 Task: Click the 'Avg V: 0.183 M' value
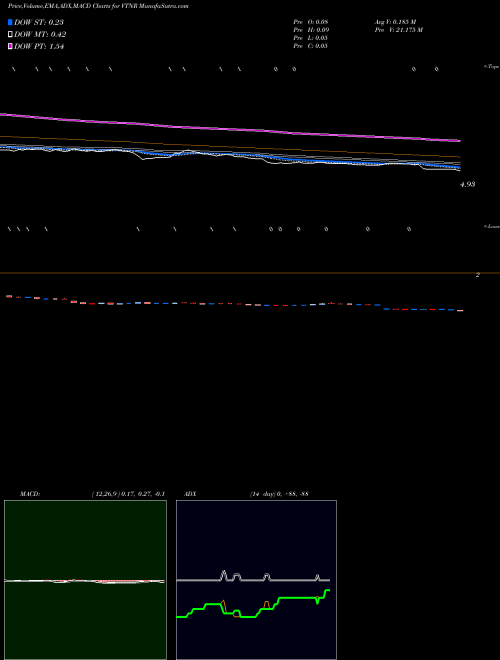(x=396, y=22)
